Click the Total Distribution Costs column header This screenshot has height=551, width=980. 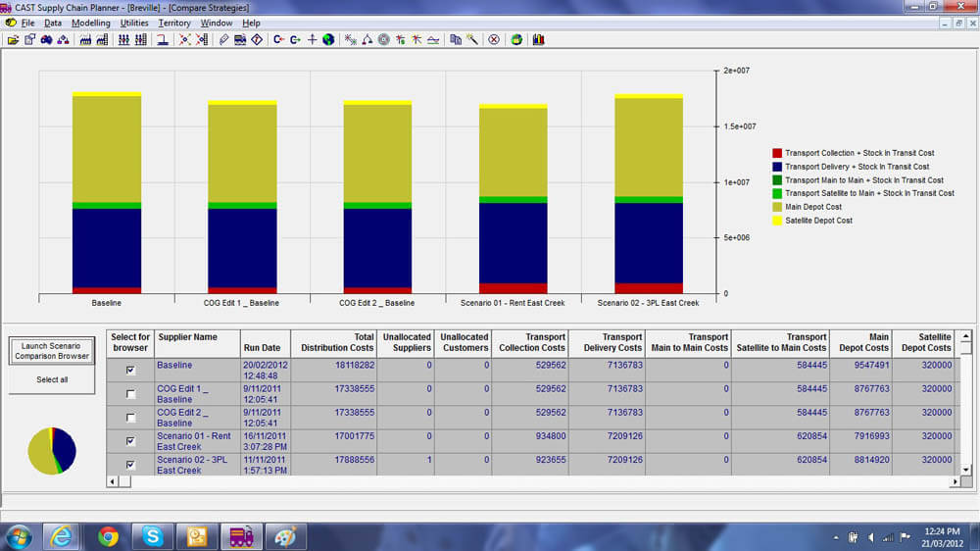point(336,342)
